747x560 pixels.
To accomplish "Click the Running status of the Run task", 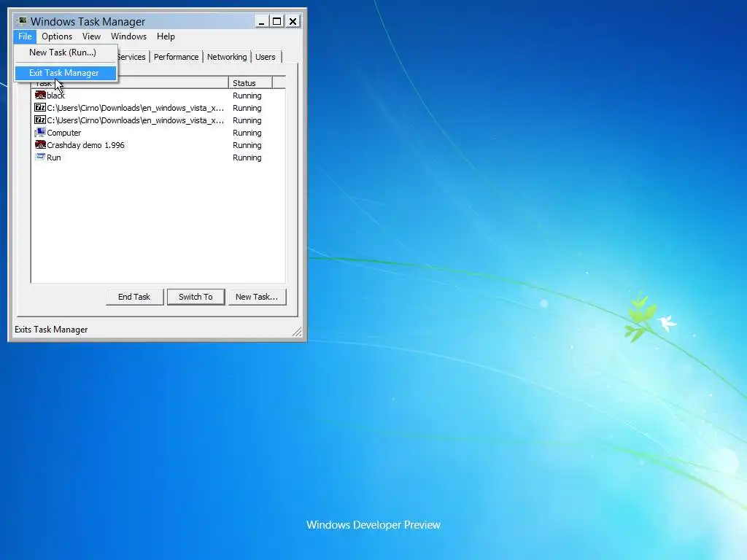I will (x=247, y=157).
